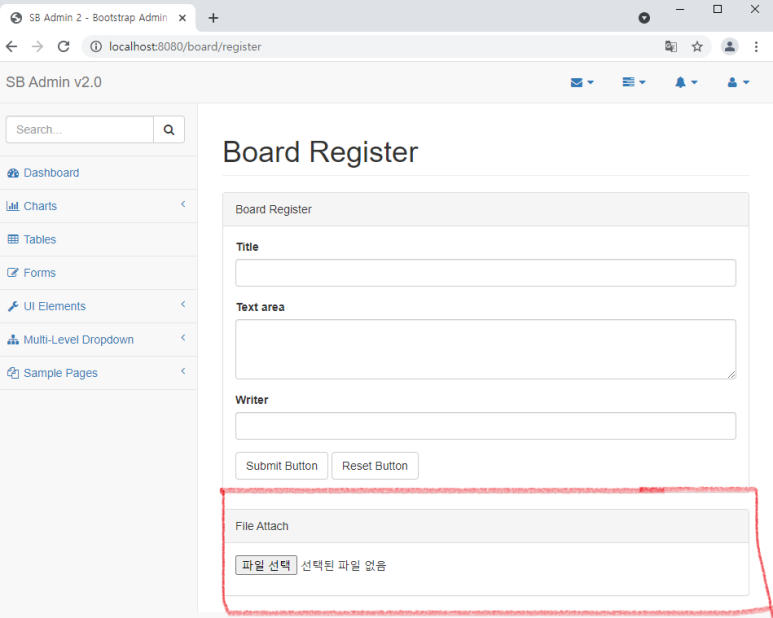The width and height of the screenshot is (773, 618).
Task: Click the SB Admin v2.0 brand link
Action: pos(54,82)
